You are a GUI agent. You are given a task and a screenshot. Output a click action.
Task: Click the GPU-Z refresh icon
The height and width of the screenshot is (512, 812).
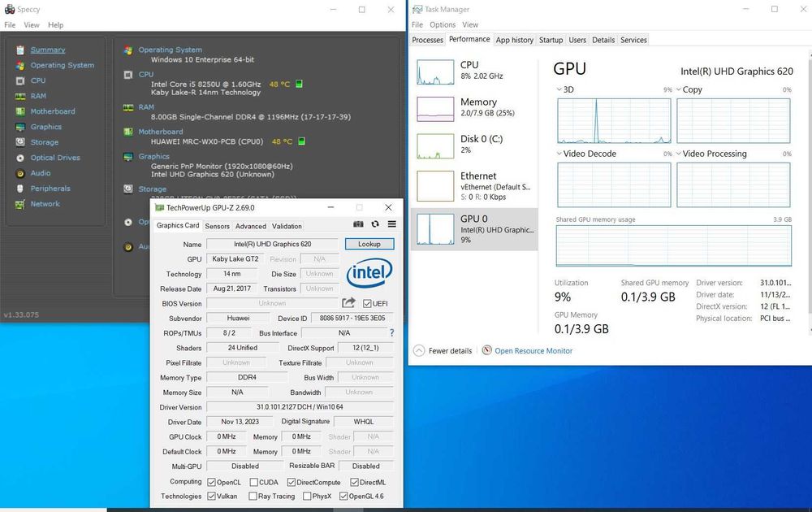(375, 224)
